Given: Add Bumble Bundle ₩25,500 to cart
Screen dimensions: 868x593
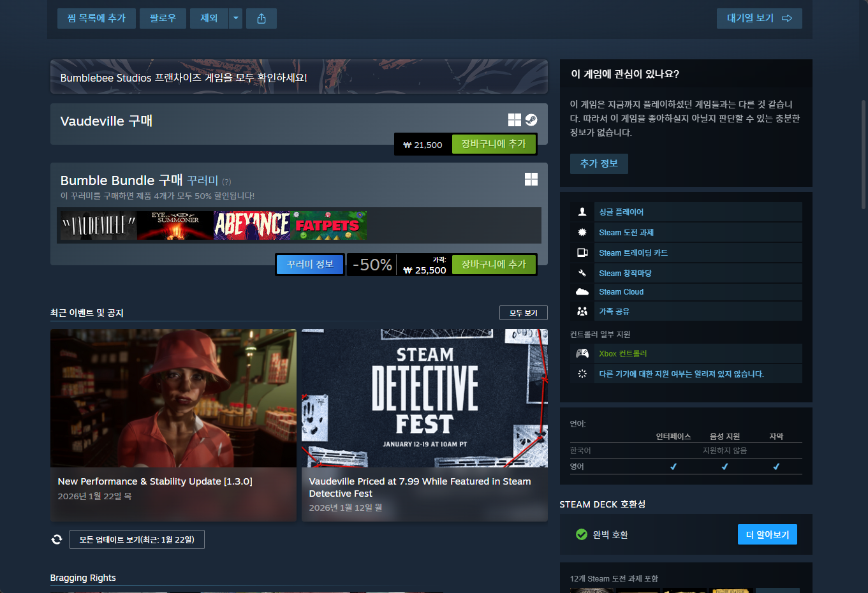Looking at the screenshot, I should coord(494,264).
